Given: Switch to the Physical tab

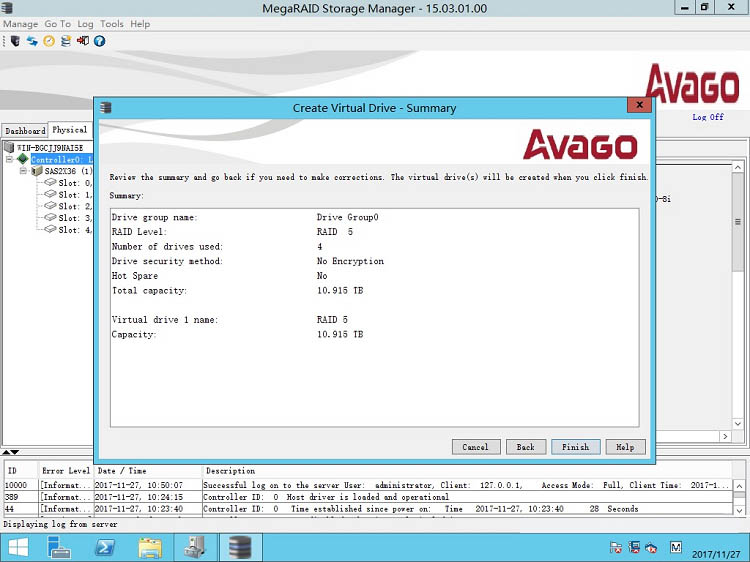Looking at the screenshot, I should (70, 130).
